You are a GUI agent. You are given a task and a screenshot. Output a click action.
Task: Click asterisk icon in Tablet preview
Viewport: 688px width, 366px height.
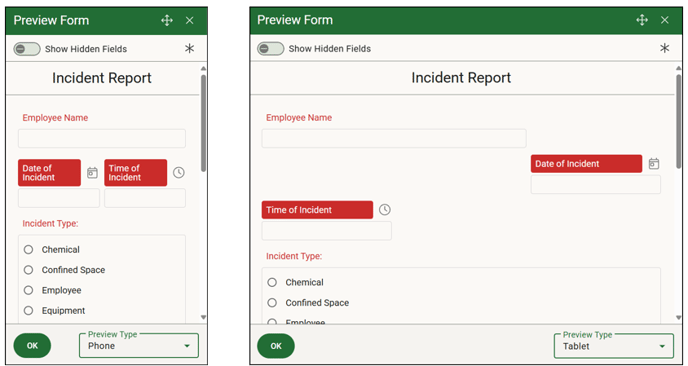665,48
